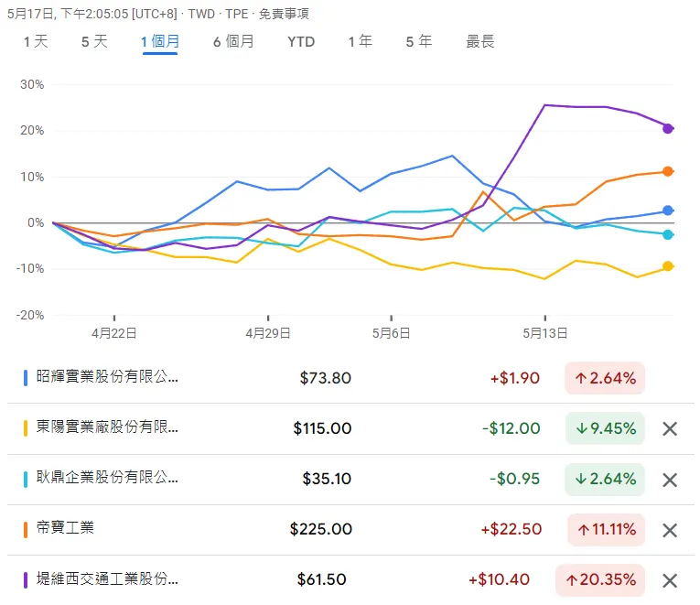Show the 最長 chart range
700x605 pixels.
(x=480, y=41)
